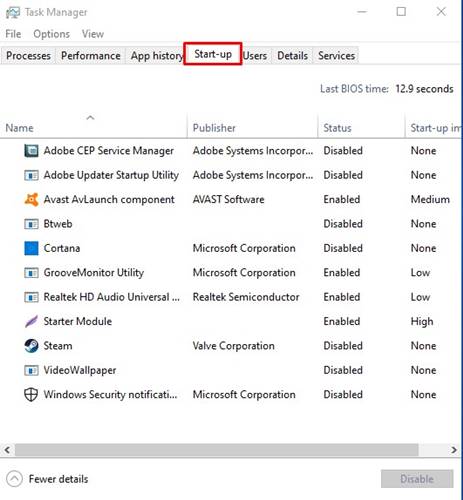Collapse view with Fewer details arrow
The image size is (463, 500).
click(x=14, y=479)
